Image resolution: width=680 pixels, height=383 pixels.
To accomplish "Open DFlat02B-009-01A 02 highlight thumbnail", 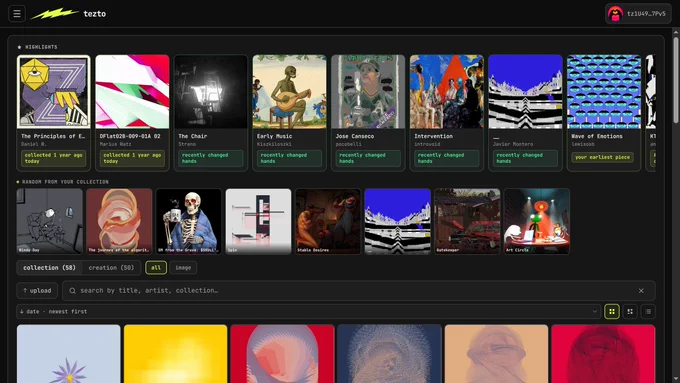I will point(132,92).
